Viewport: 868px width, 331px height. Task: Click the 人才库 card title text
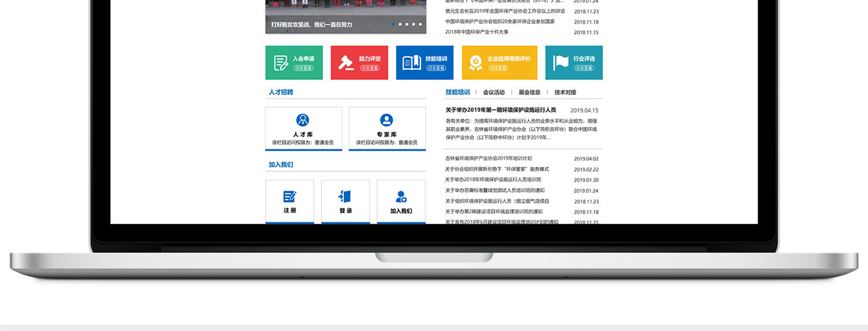(303, 134)
